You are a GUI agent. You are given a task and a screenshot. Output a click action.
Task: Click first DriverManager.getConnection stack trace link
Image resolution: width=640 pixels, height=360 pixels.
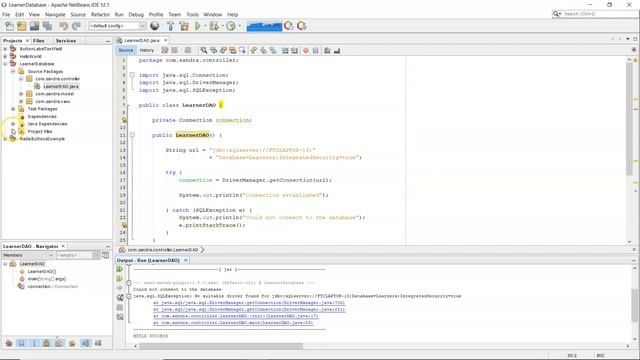249,303
